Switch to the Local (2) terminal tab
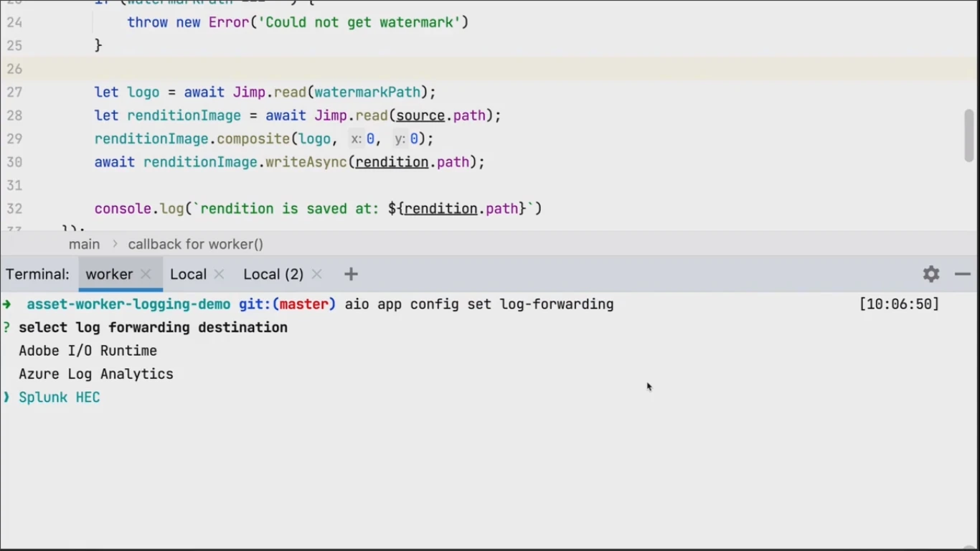Image resolution: width=980 pixels, height=551 pixels. pyautogui.click(x=273, y=274)
